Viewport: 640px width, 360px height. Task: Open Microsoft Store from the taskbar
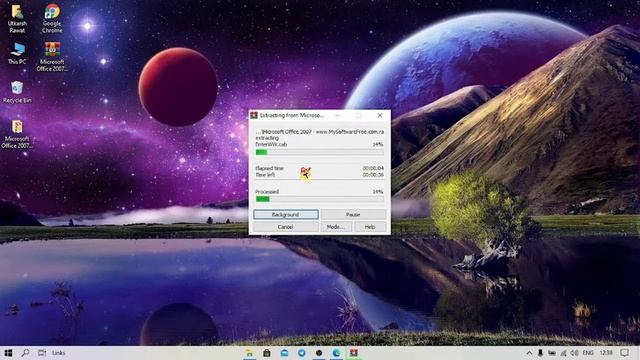point(267,353)
